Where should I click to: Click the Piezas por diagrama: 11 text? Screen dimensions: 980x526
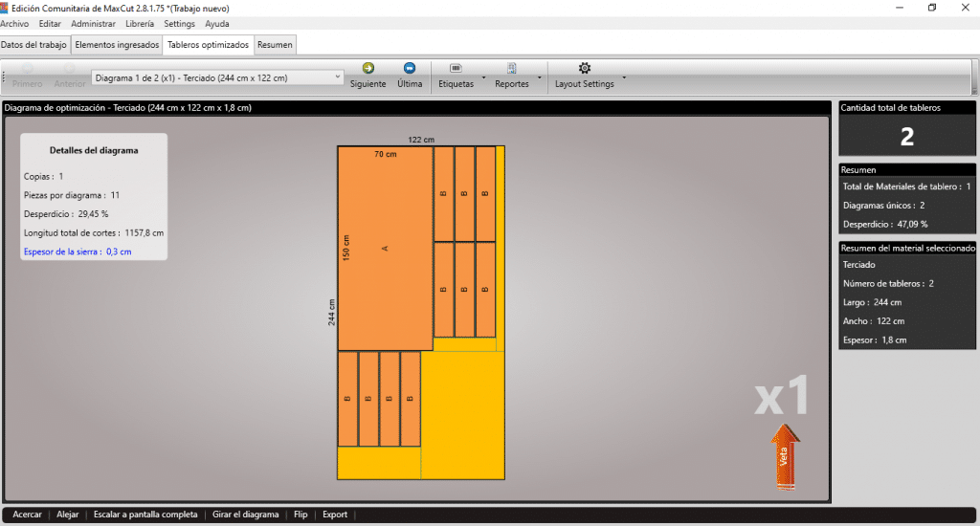pos(72,195)
